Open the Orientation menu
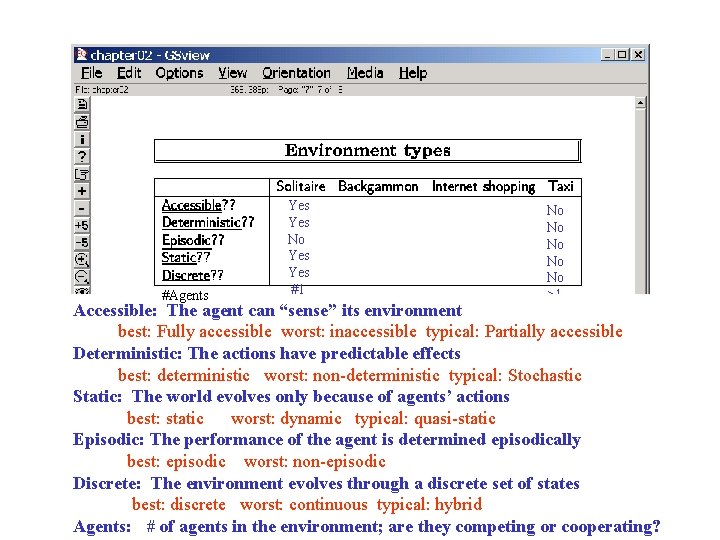This screenshot has width=720, height=540. (x=296, y=73)
